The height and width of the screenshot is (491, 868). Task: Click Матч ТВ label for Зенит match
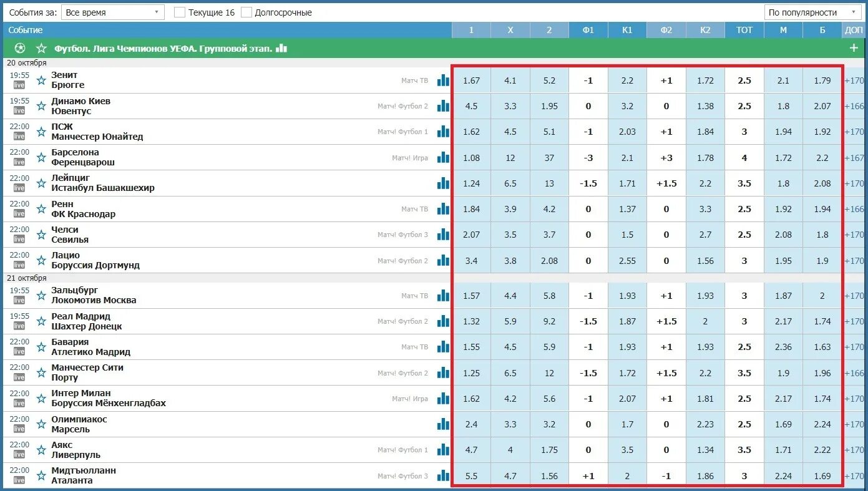[415, 80]
